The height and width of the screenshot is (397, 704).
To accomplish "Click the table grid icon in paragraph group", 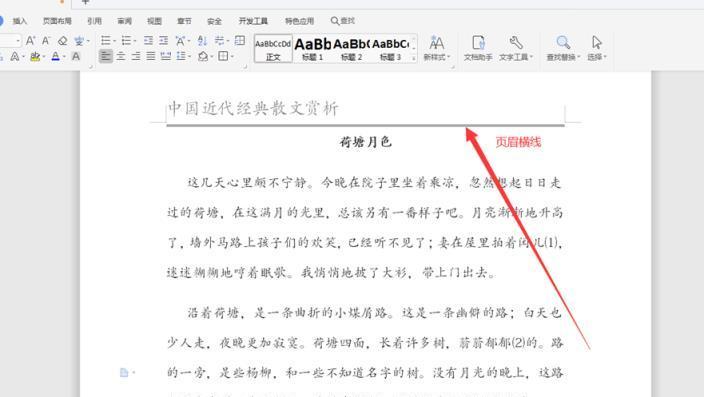I will pos(240,41).
